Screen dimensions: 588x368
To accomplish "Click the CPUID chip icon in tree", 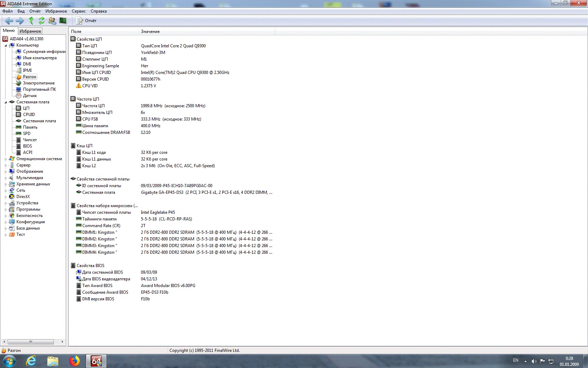I will pos(19,115).
